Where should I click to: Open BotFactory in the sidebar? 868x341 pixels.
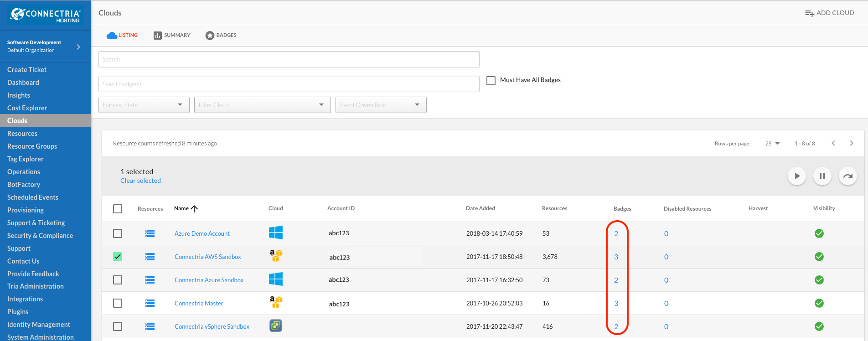click(24, 185)
